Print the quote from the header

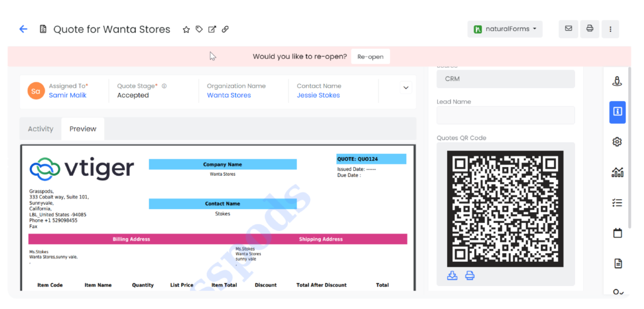pyautogui.click(x=589, y=29)
